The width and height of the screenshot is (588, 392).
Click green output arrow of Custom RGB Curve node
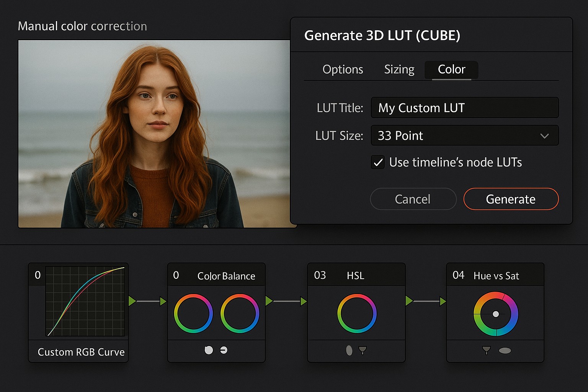click(x=132, y=301)
